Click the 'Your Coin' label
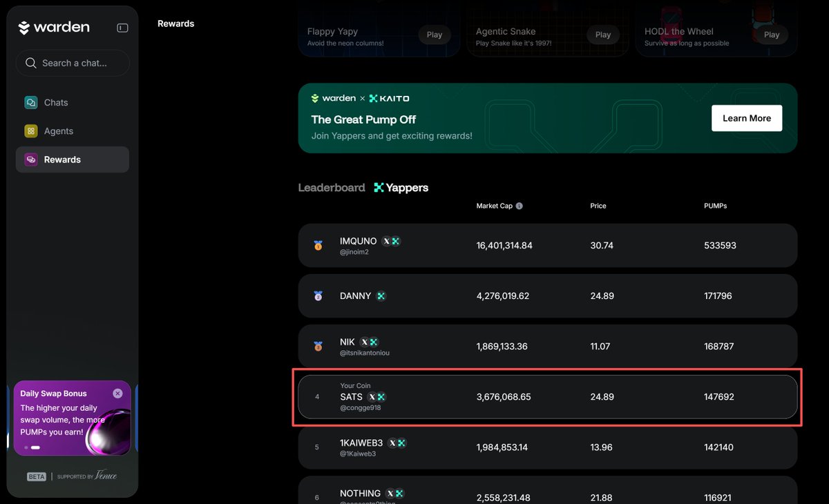829x504 pixels. coord(355,386)
